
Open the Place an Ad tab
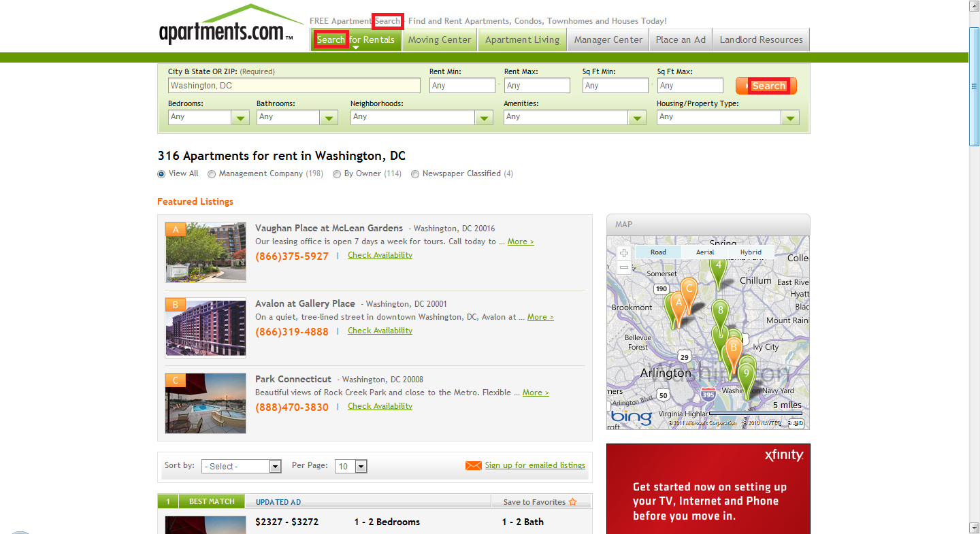point(681,39)
